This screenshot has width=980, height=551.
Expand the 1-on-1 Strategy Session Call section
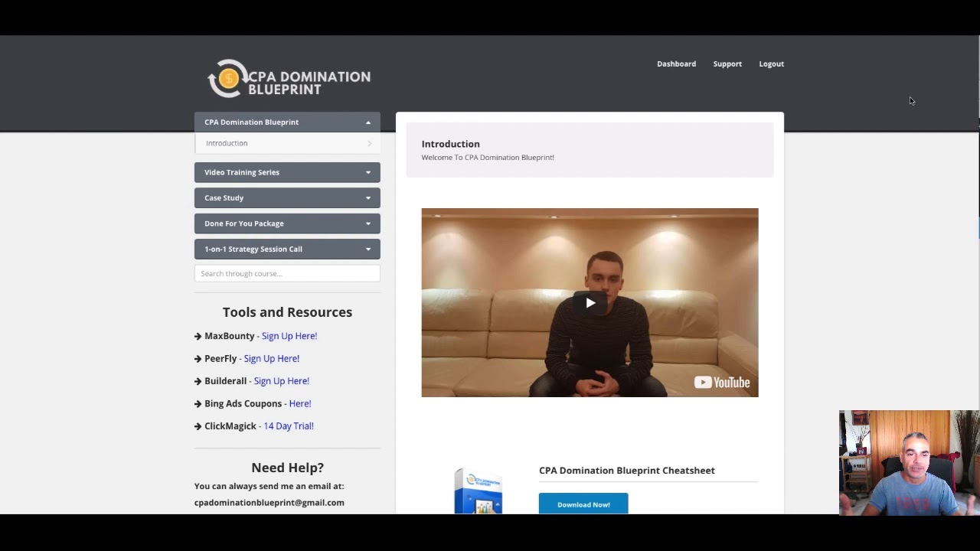pos(287,249)
